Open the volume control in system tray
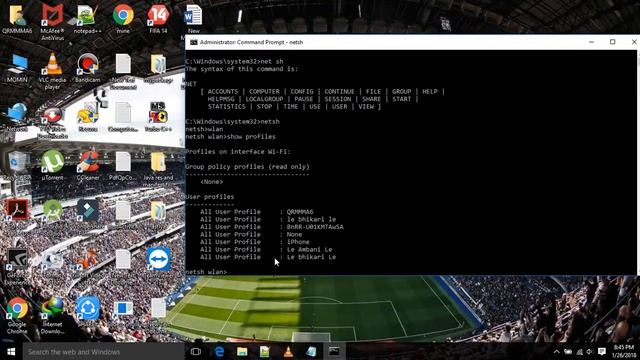 pos(589,351)
